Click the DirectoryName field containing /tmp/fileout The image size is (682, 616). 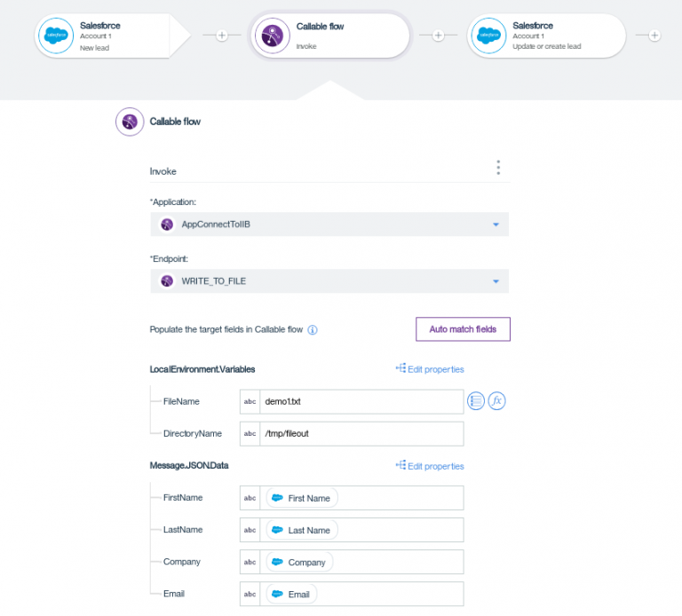click(352, 434)
